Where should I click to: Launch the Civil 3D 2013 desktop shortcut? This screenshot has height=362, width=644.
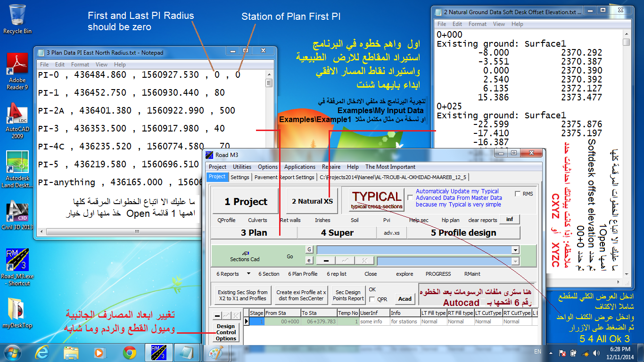pos(17,215)
